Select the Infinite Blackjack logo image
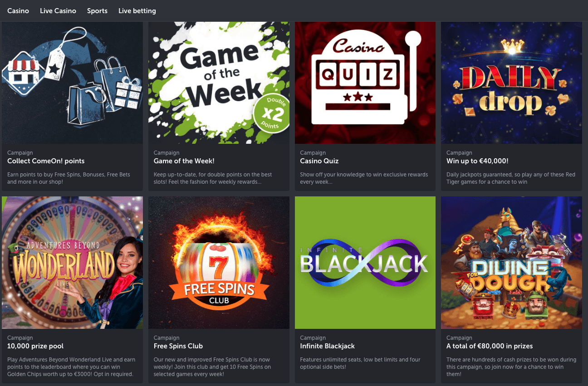 365,263
